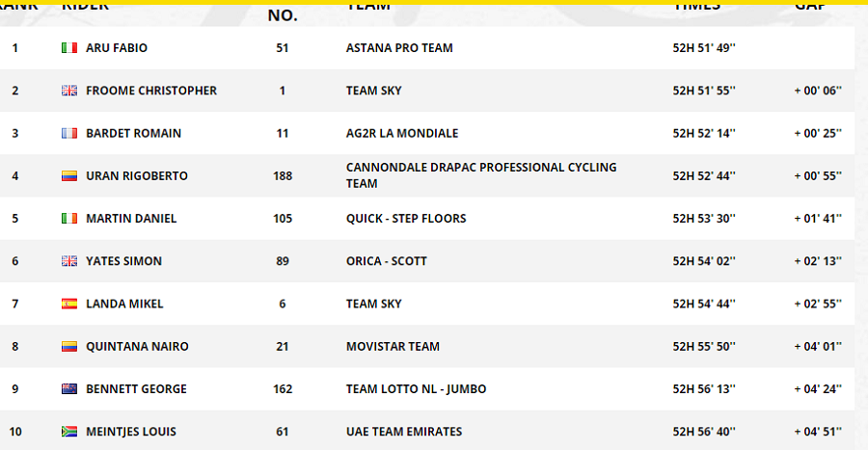This screenshot has width=868, height=450.
Task: Open ASTANA PRO TEAM page
Action: click(399, 48)
